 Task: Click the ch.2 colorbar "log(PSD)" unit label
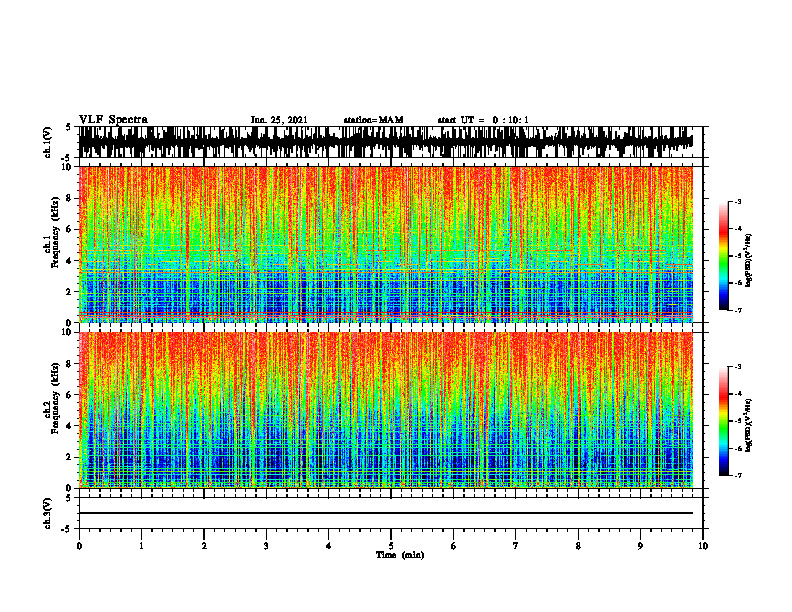coord(748,426)
